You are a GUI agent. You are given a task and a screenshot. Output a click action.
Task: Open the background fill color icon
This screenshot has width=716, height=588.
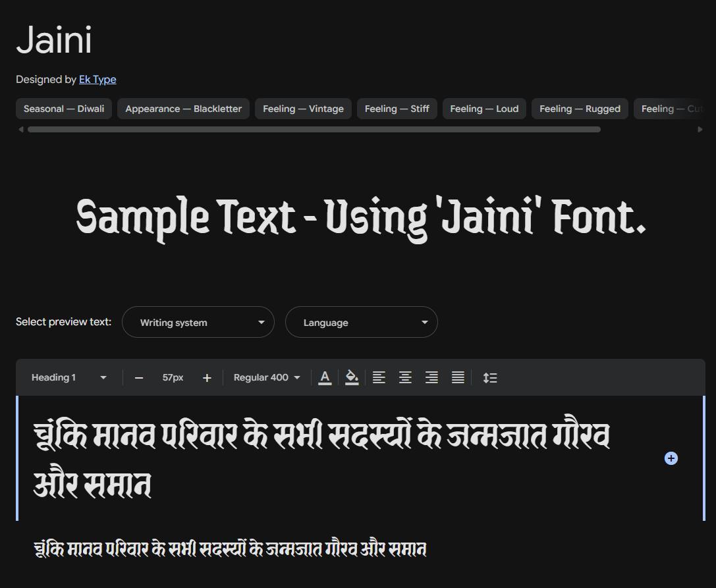pyautogui.click(x=352, y=377)
